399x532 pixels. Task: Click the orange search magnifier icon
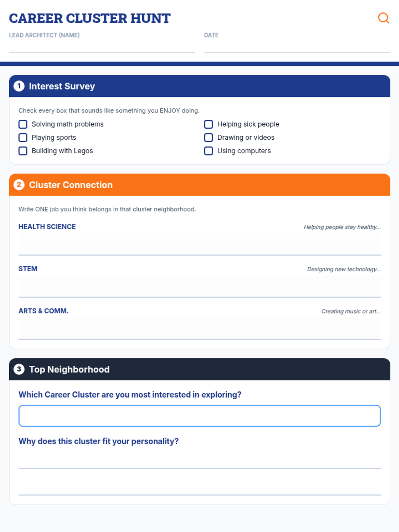[383, 18]
